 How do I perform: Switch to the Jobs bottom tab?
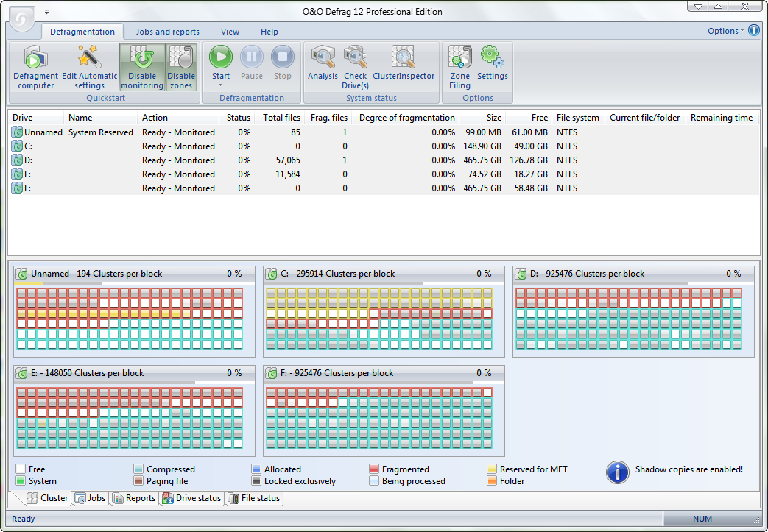coord(90,498)
